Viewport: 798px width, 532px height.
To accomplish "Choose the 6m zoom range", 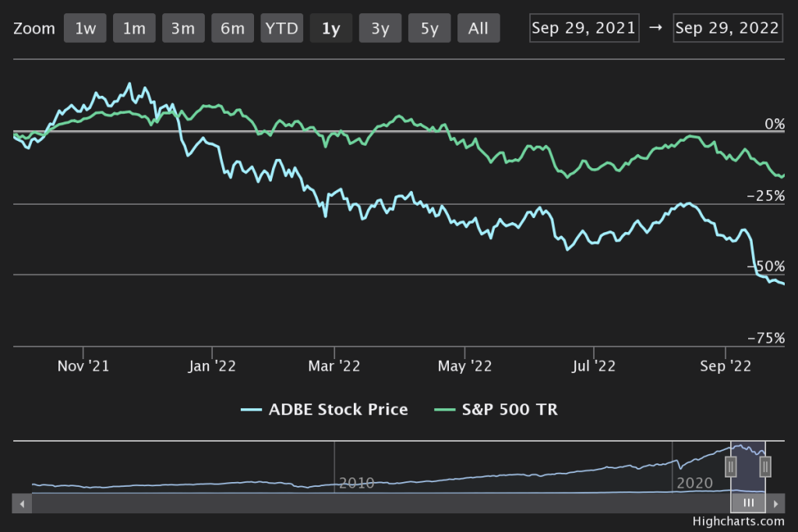I will [x=232, y=29].
